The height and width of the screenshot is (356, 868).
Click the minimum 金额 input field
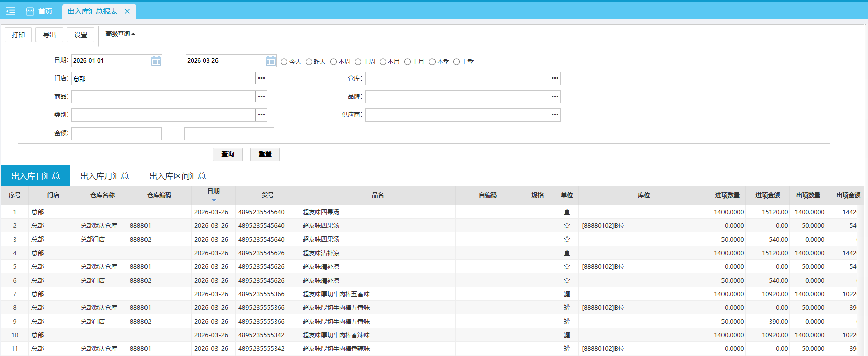click(117, 134)
